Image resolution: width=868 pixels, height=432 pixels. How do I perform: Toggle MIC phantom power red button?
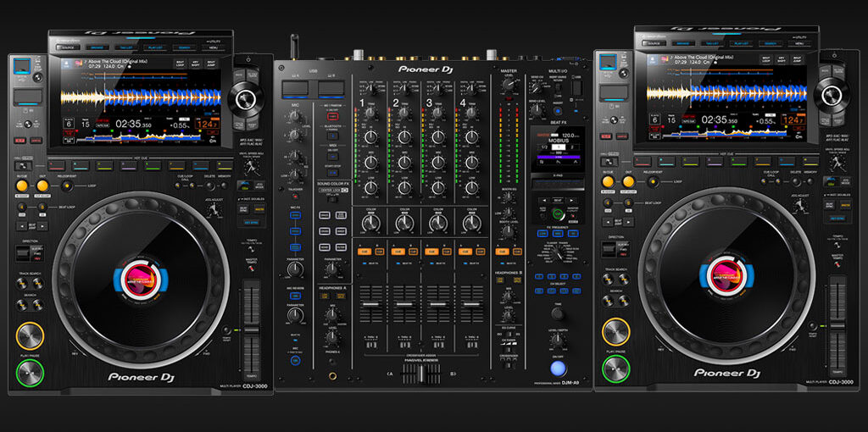(x=331, y=117)
